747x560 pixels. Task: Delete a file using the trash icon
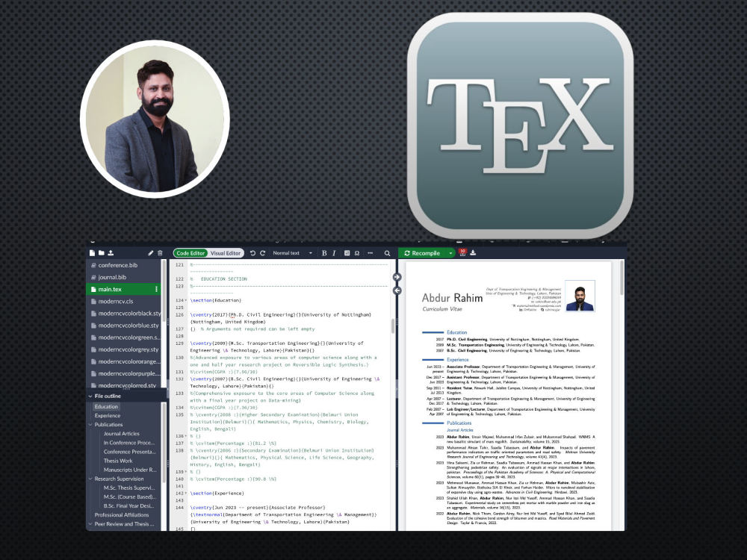tap(160, 253)
